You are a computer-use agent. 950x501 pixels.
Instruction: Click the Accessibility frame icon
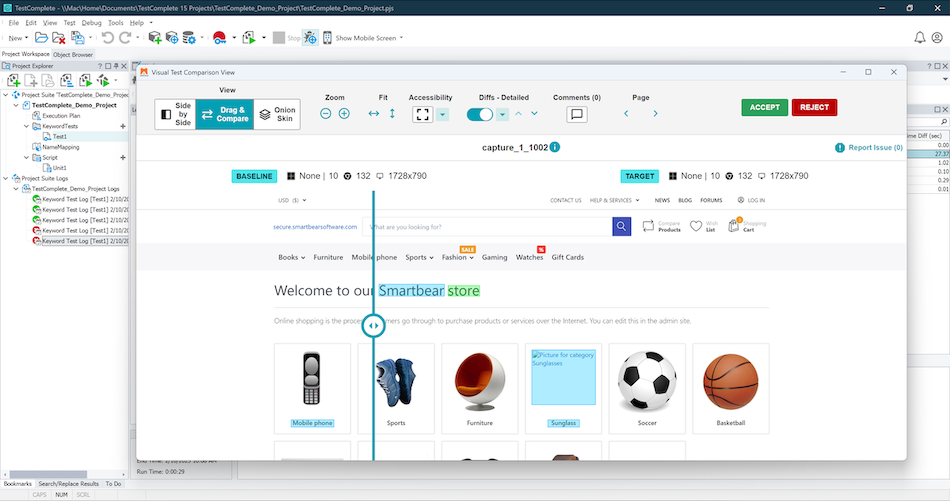[x=423, y=114]
